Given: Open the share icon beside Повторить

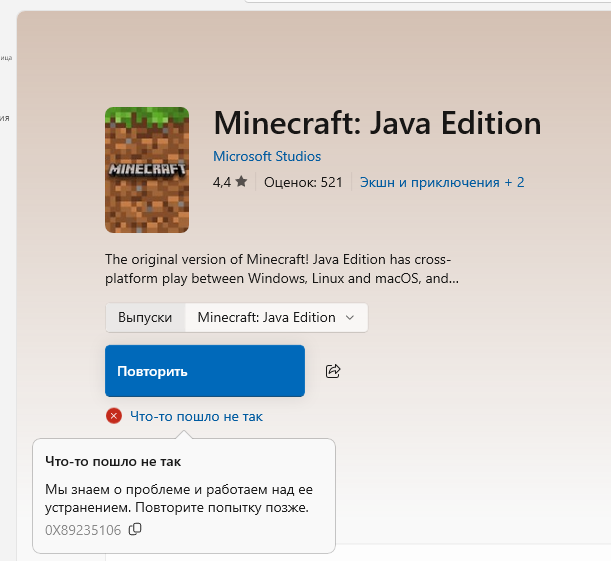Looking at the screenshot, I should pos(333,371).
